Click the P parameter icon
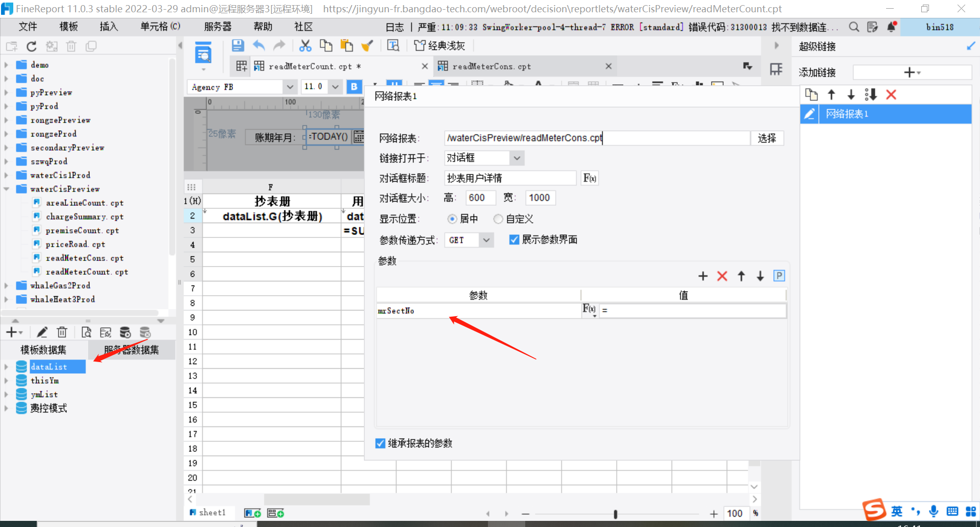Viewport: 980px width, 527px height. 779,276
